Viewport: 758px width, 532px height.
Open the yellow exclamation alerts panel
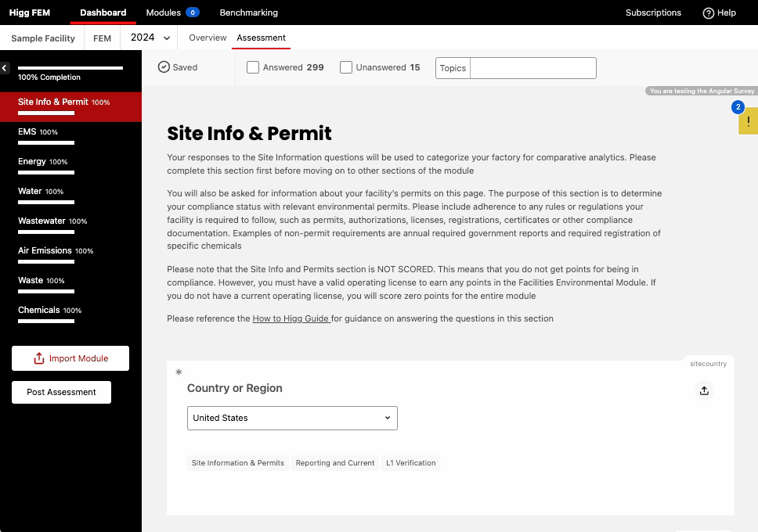(x=748, y=121)
